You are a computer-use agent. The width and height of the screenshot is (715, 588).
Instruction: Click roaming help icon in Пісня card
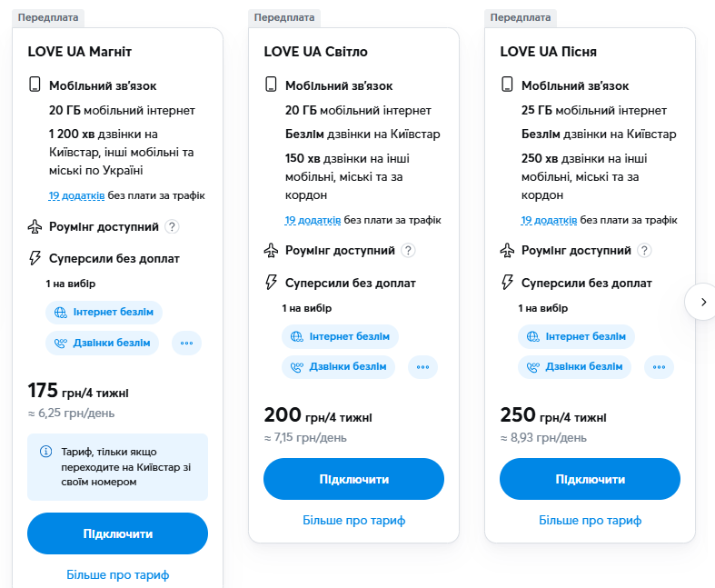(x=645, y=251)
